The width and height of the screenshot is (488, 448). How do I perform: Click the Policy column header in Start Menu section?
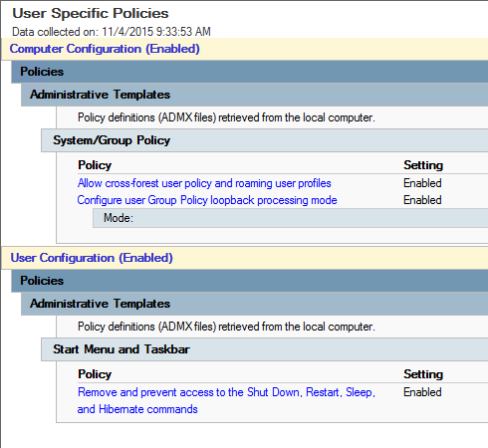(x=95, y=374)
